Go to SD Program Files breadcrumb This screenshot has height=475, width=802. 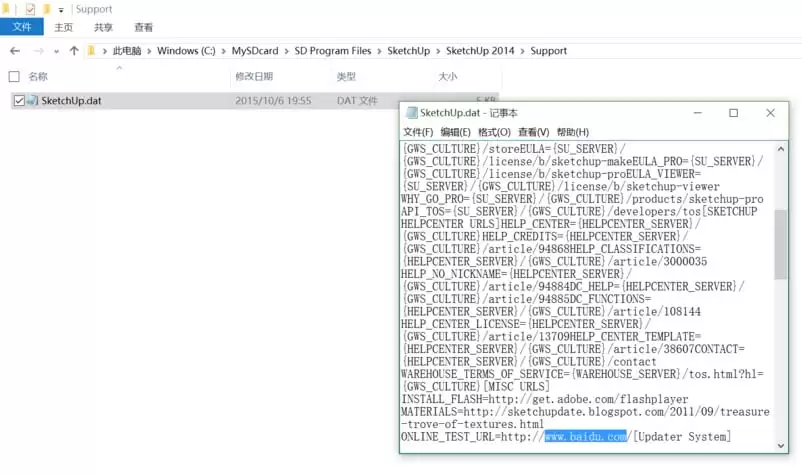coord(332,51)
